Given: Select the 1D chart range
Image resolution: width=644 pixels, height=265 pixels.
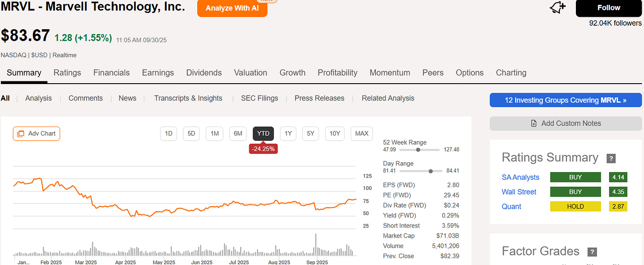Looking at the screenshot, I should (x=169, y=134).
